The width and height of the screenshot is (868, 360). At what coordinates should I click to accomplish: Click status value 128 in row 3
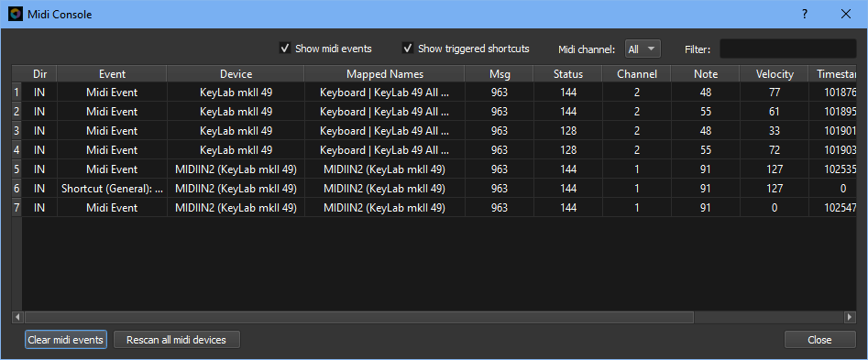tap(568, 130)
